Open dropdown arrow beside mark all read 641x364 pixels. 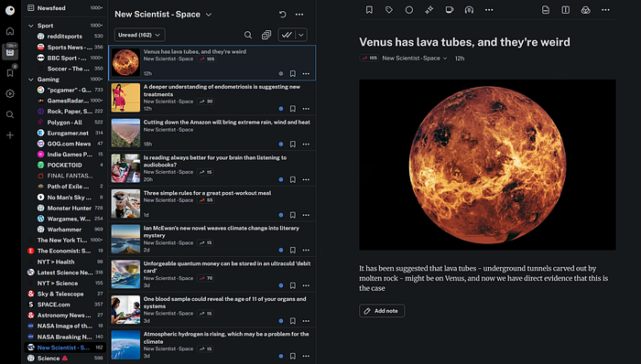pos(301,35)
